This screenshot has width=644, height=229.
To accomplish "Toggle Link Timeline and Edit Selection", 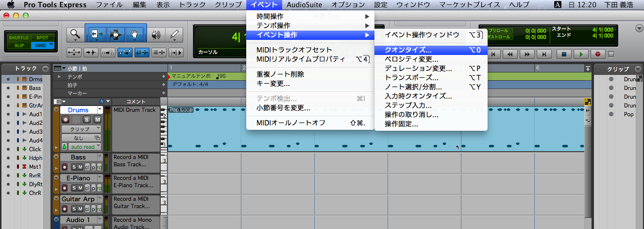I will pyautogui.click(x=142, y=52).
